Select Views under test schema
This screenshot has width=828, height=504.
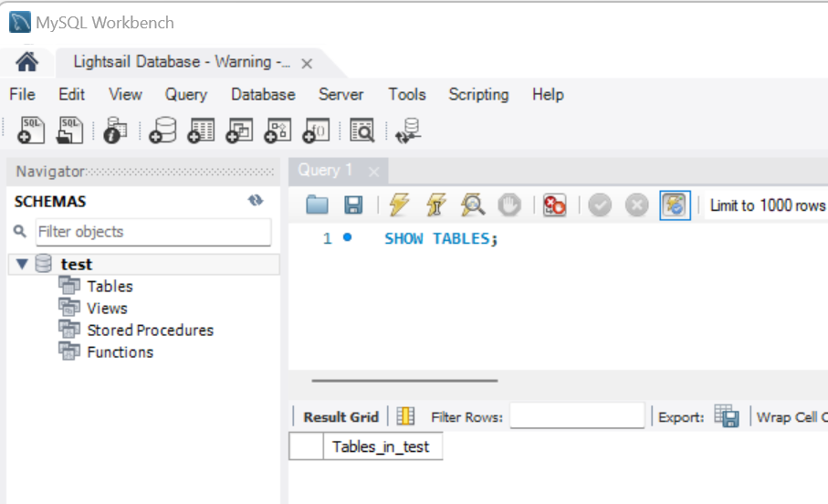(x=107, y=309)
